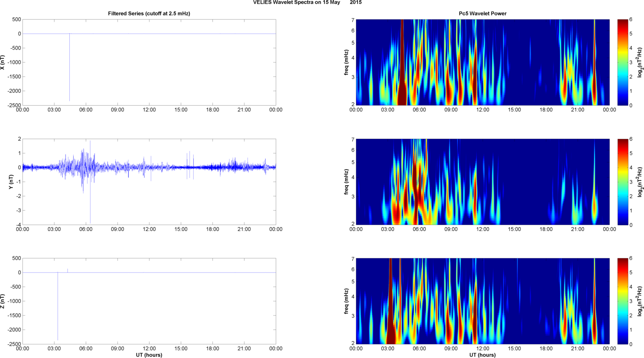Click the 'freq (mHz)' label of the top spectrogram
644x358 pixels.
(346, 62)
